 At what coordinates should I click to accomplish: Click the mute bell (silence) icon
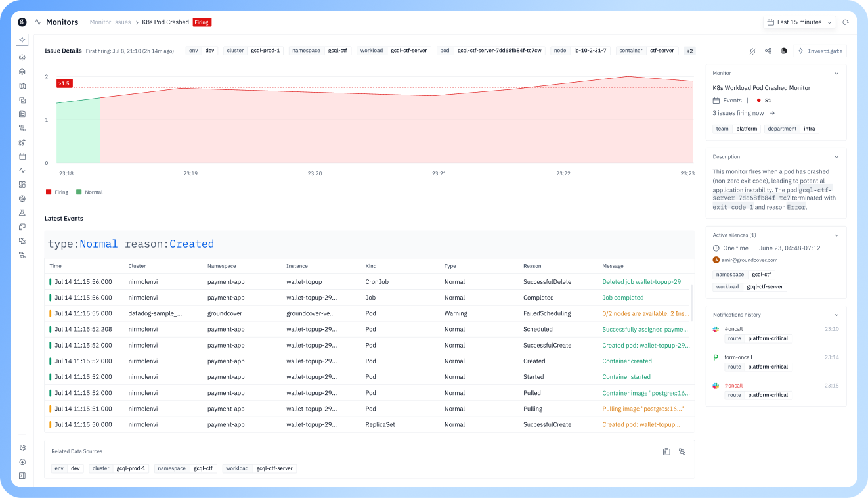[752, 51]
